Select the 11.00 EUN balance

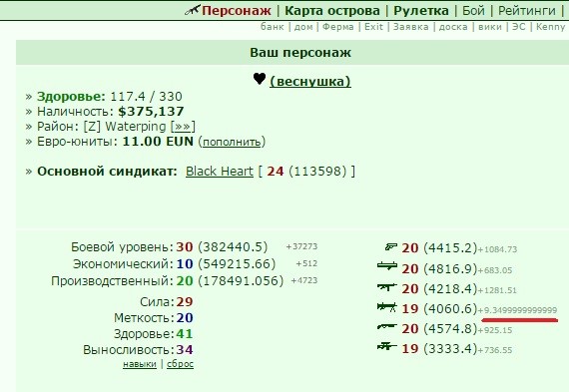pos(158,141)
